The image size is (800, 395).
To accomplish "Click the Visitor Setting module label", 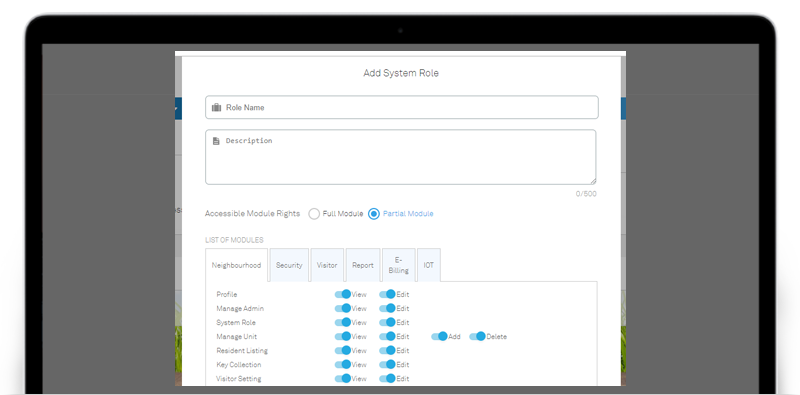I will click(238, 379).
